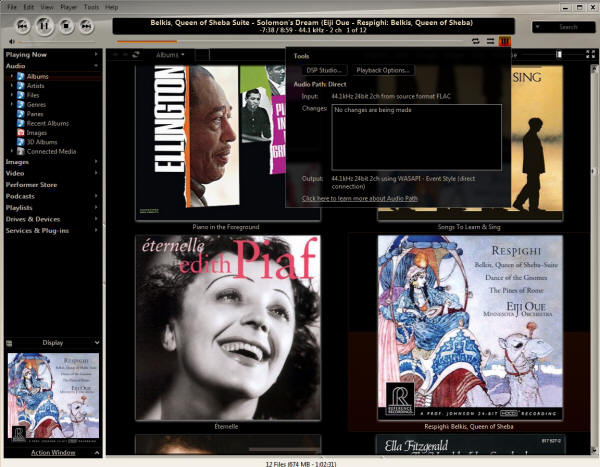Adjust the thumbnail size slider
The width and height of the screenshot is (600, 467).
pyautogui.click(x=559, y=55)
